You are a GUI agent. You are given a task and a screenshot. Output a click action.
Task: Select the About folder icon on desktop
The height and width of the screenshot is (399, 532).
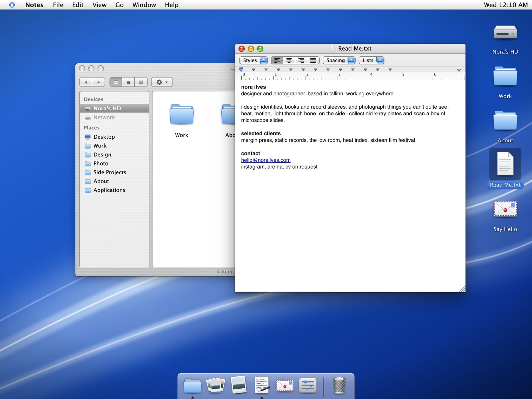click(505, 121)
